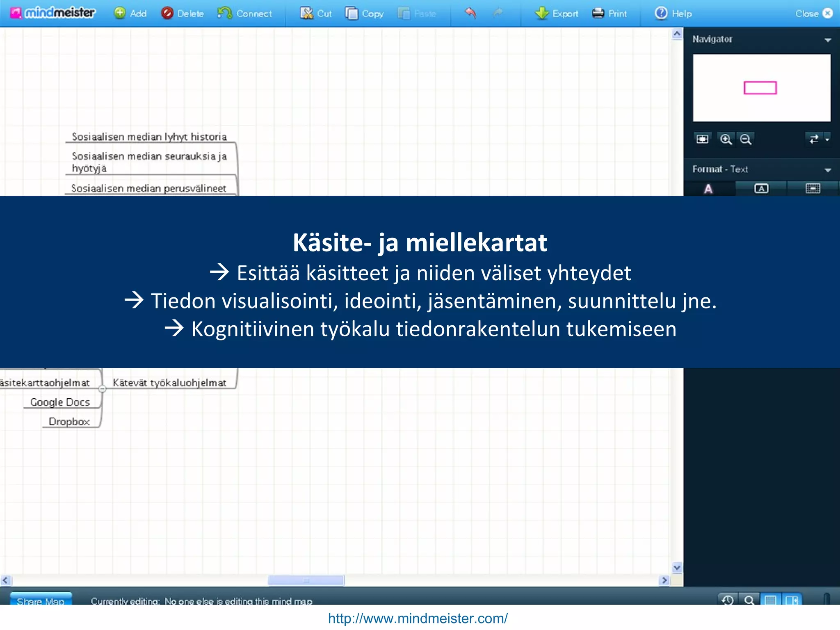The image size is (840, 630).
Task: Select node Kätevät työkaluohjelmat
Action: coord(169,383)
